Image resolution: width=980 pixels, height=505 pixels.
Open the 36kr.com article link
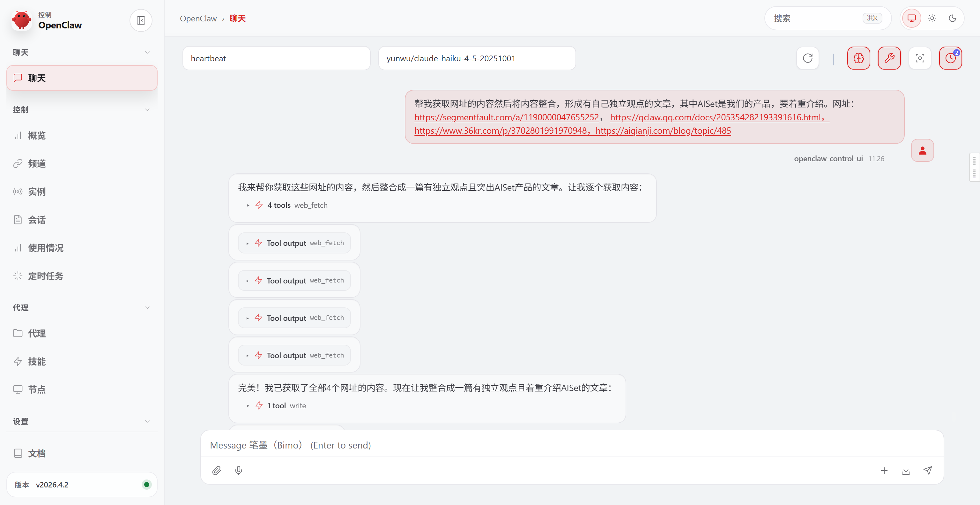[x=500, y=131]
